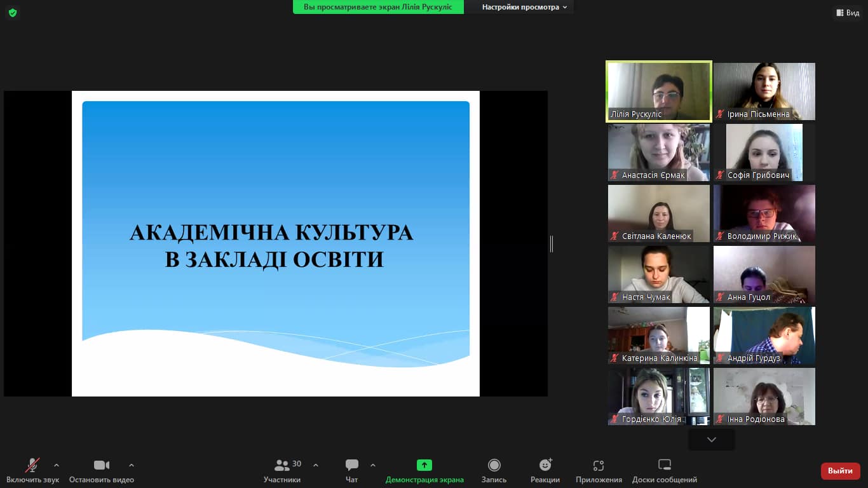
Task: Leave meeting with Выйти button
Action: point(841,471)
